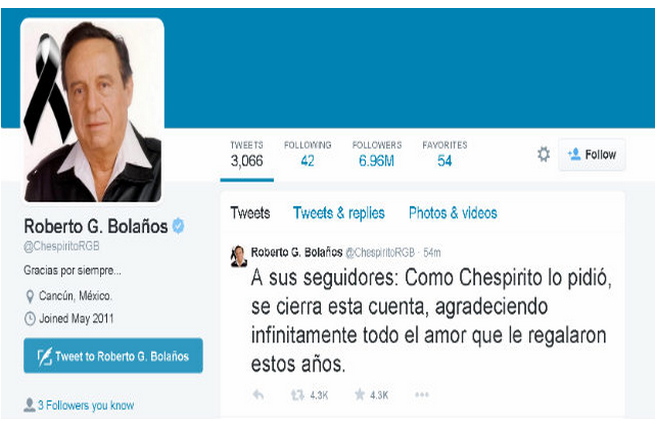
Task: Click the followers-you-know person icon
Action: (29, 404)
